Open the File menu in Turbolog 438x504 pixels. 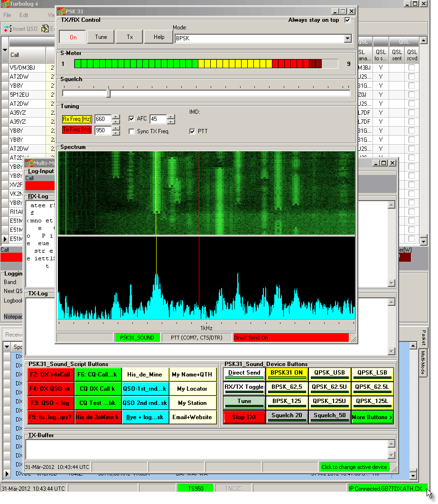tap(7, 15)
